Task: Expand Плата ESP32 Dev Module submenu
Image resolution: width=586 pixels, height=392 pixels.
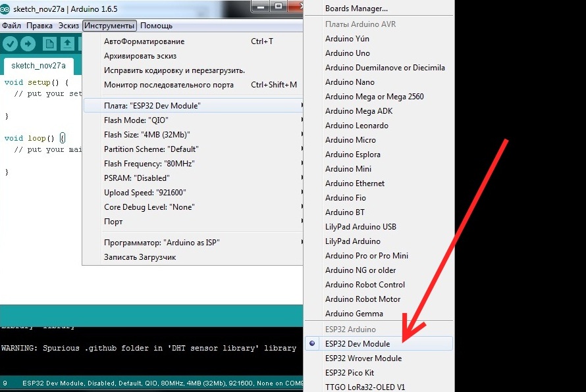Action: [193, 106]
